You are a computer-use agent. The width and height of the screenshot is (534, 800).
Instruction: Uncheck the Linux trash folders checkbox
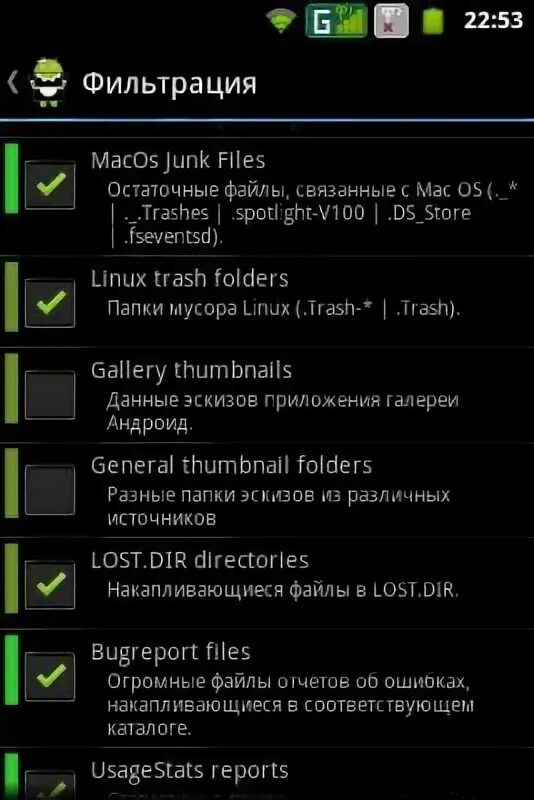[50, 303]
